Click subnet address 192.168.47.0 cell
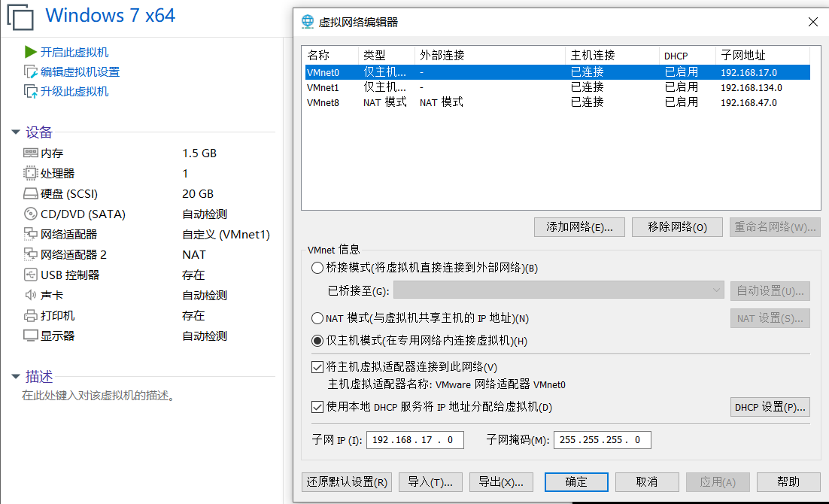829x504 pixels. click(x=749, y=102)
